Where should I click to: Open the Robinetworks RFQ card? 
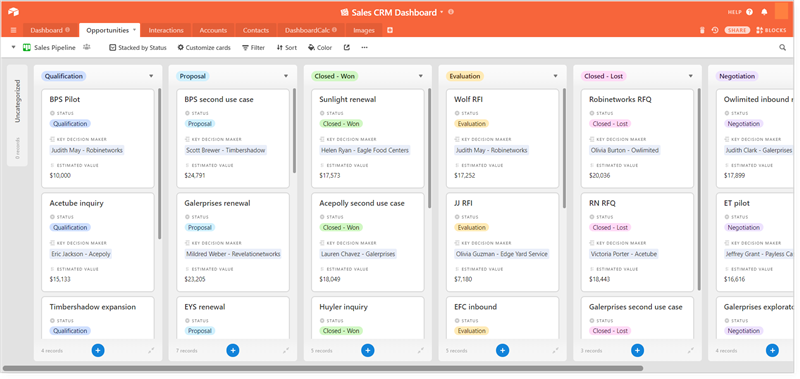pyautogui.click(x=637, y=138)
